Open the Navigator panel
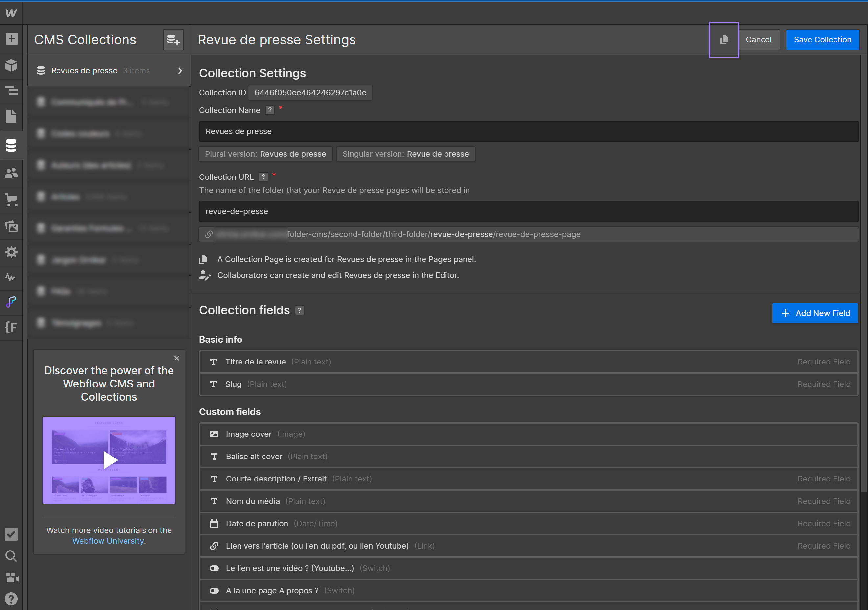The height and width of the screenshot is (610, 868). [11, 90]
